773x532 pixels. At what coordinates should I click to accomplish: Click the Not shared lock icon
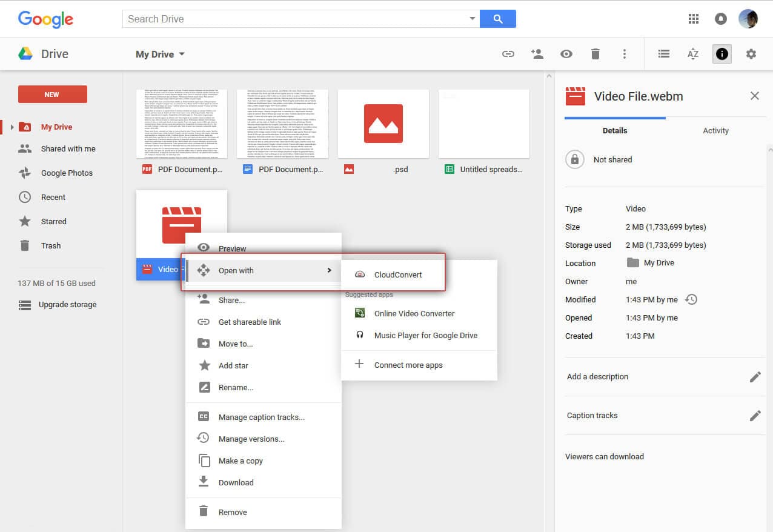pos(575,160)
